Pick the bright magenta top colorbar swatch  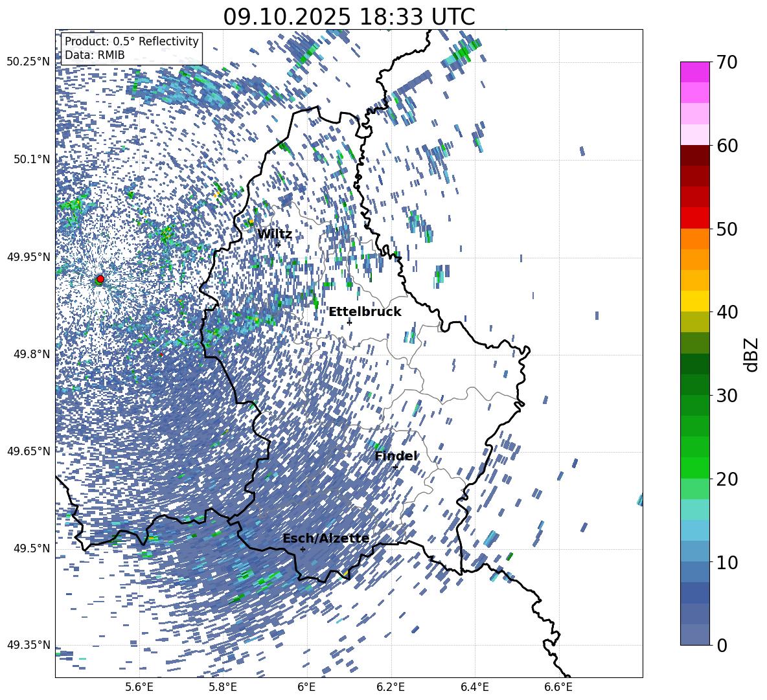[x=694, y=73]
